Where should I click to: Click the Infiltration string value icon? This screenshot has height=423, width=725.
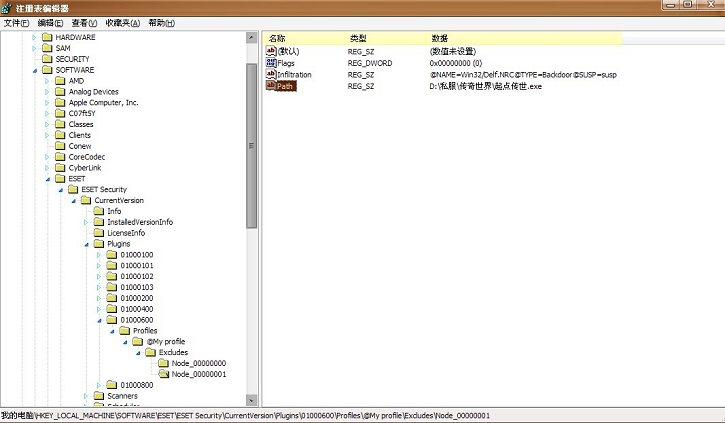click(x=271, y=74)
